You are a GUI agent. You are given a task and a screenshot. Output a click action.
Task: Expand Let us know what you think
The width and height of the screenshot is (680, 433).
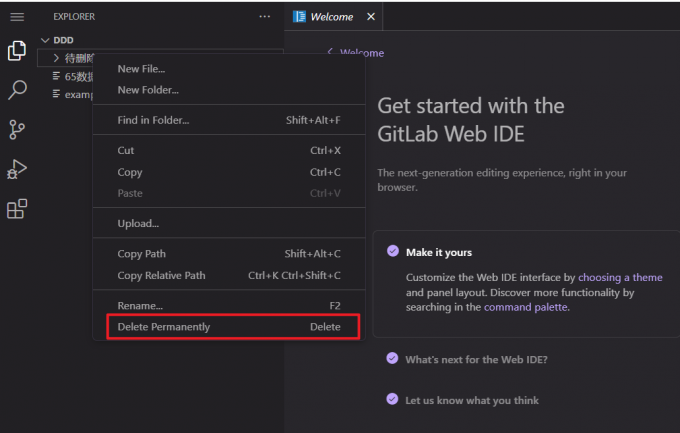tap(471, 400)
